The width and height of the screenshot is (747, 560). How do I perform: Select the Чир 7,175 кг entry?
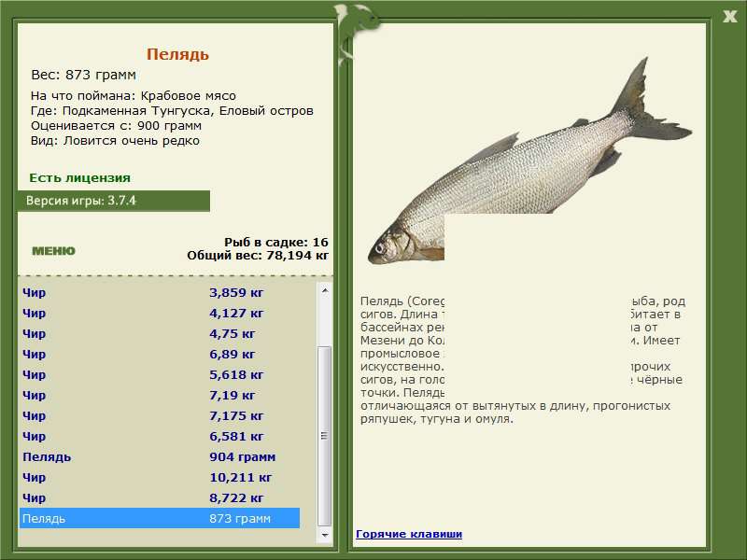coord(160,415)
